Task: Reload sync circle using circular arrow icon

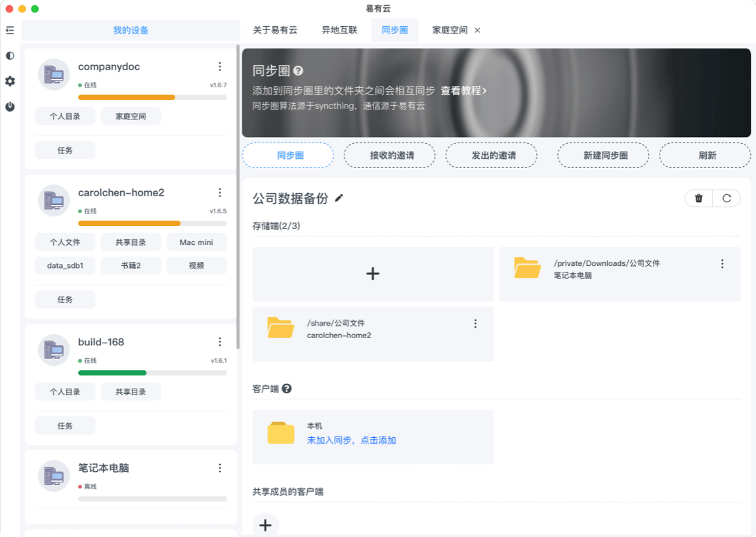Action: 726,198
